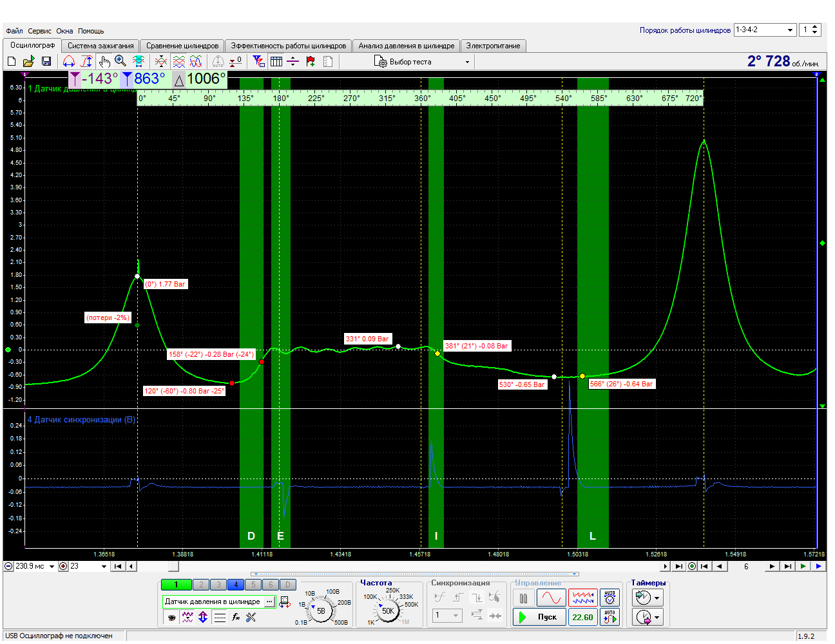This screenshot has width=835, height=644.
Task: Click the Пуск start button
Action: [540, 617]
